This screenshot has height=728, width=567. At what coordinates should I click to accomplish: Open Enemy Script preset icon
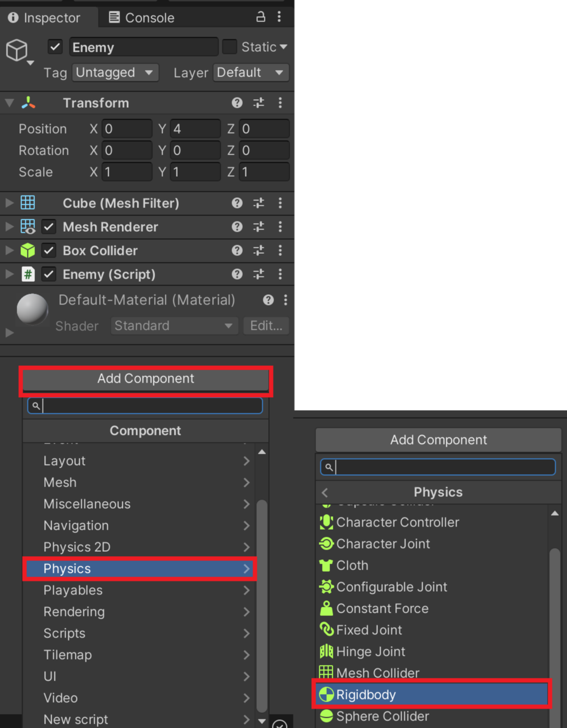[258, 274]
